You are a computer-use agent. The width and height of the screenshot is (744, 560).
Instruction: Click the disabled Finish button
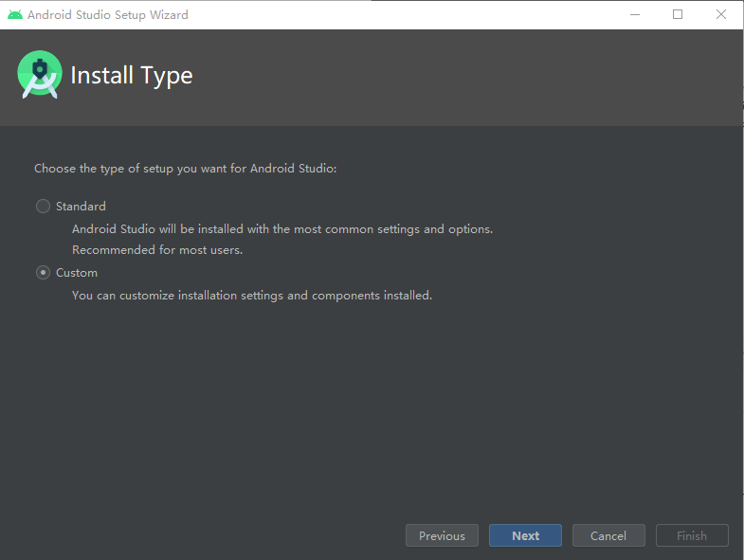click(692, 535)
